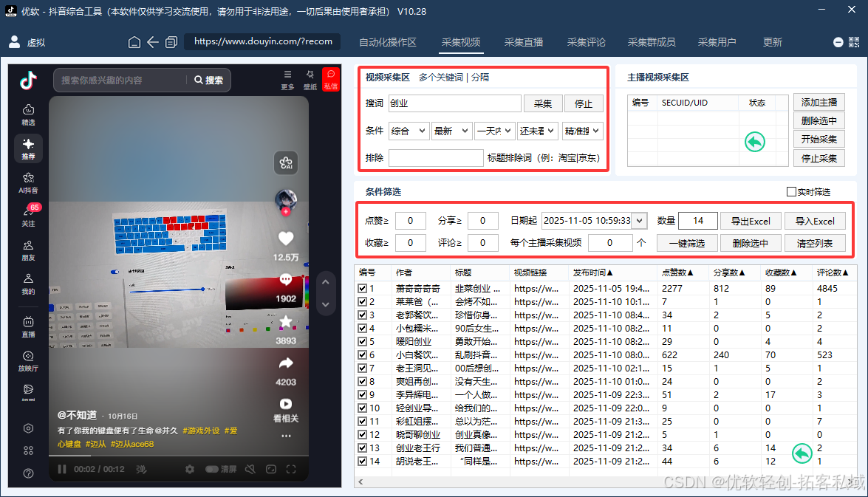Click the browser home icon

pyautogui.click(x=134, y=42)
